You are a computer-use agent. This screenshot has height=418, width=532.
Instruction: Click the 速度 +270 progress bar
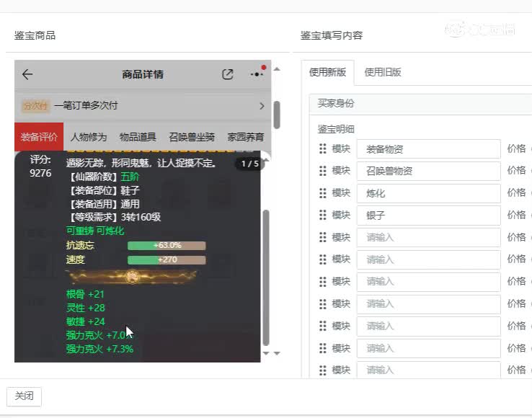[x=167, y=260]
